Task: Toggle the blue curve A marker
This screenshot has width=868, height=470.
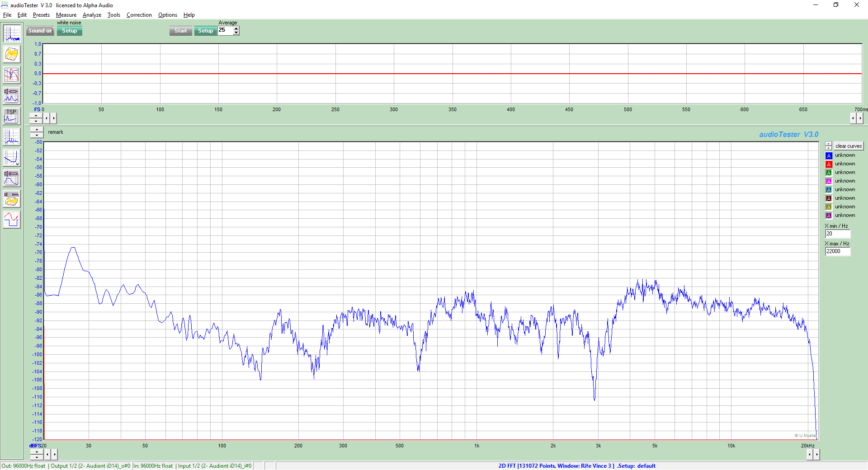Action: click(829, 155)
